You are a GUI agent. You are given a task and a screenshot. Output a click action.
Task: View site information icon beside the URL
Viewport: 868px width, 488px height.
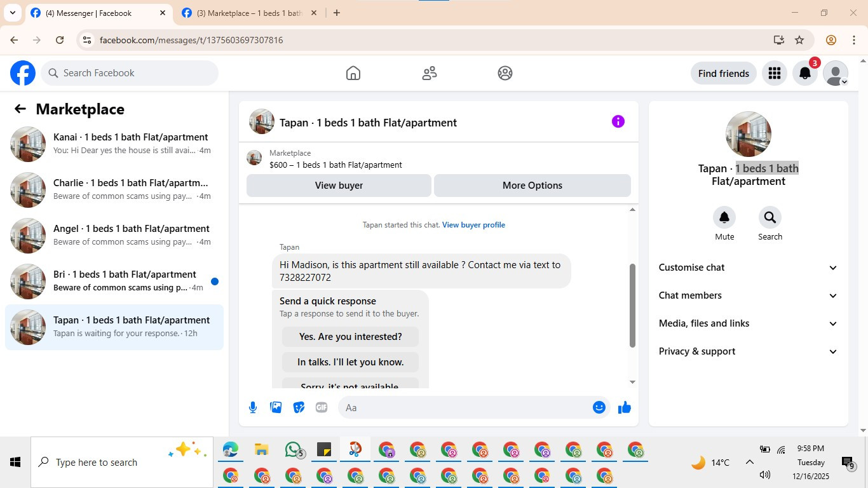coord(87,40)
